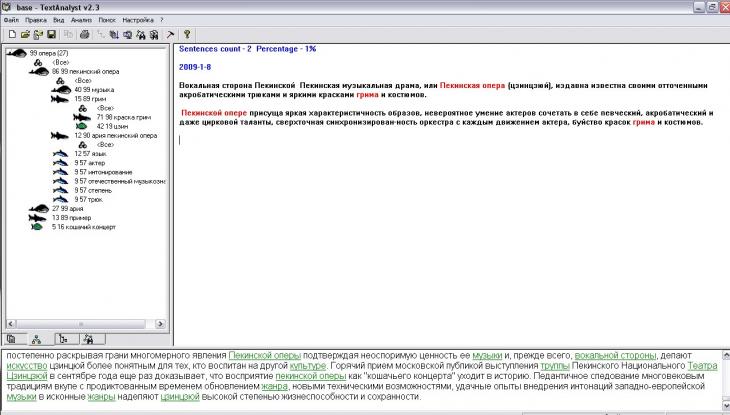Select tree row 9 57 трюк
The height and width of the screenshot is (415, 730).
coord(88,199)
